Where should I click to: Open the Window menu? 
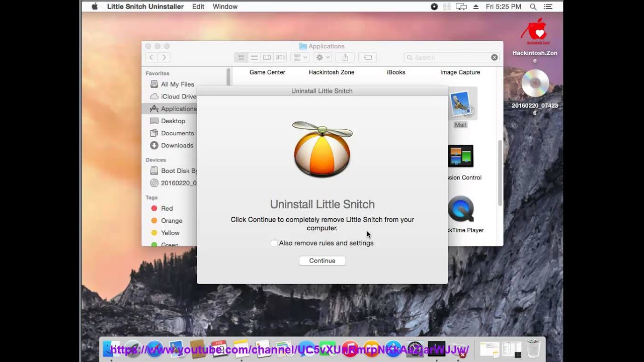point(225,7)
